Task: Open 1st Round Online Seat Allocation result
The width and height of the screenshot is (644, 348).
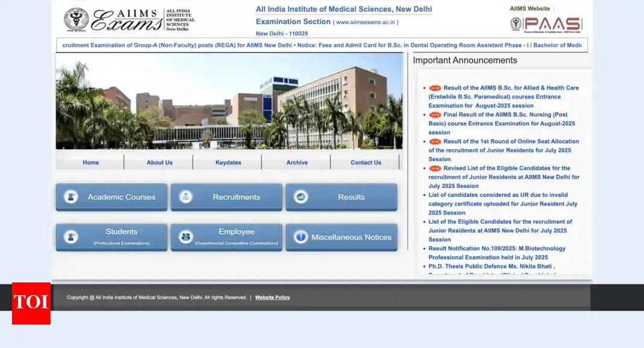Action: pos(504,150)
